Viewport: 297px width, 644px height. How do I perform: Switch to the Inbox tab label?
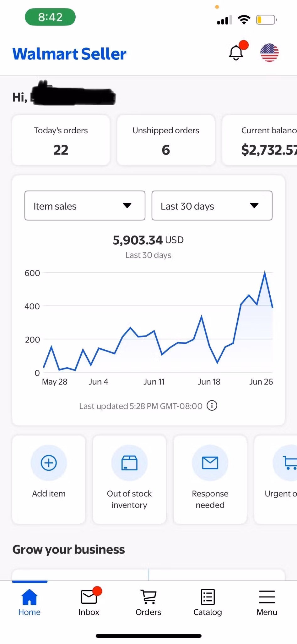(89, 612)
